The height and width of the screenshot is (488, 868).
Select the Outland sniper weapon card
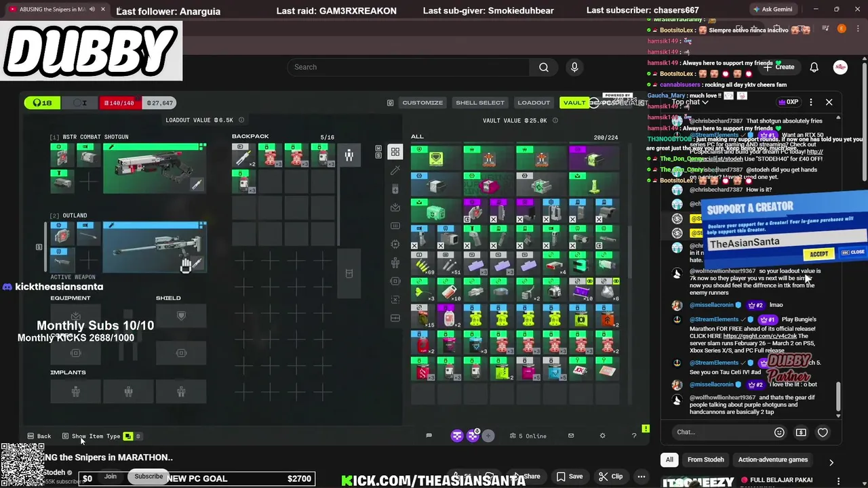155,247
